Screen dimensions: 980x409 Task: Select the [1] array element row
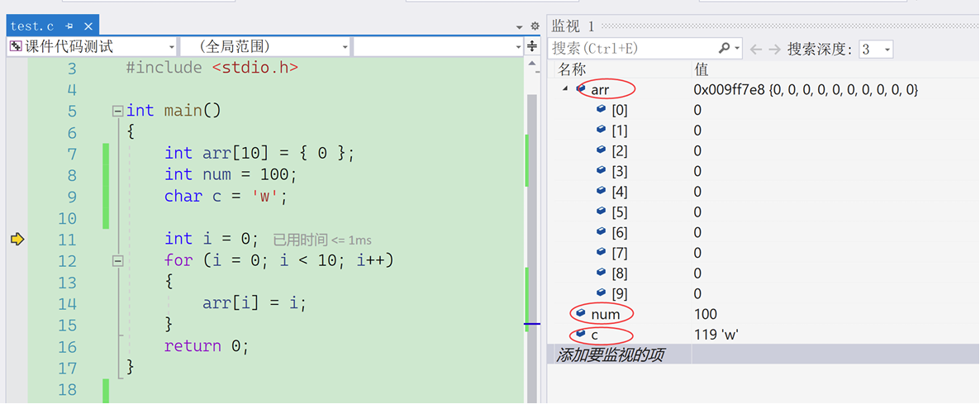764,130
